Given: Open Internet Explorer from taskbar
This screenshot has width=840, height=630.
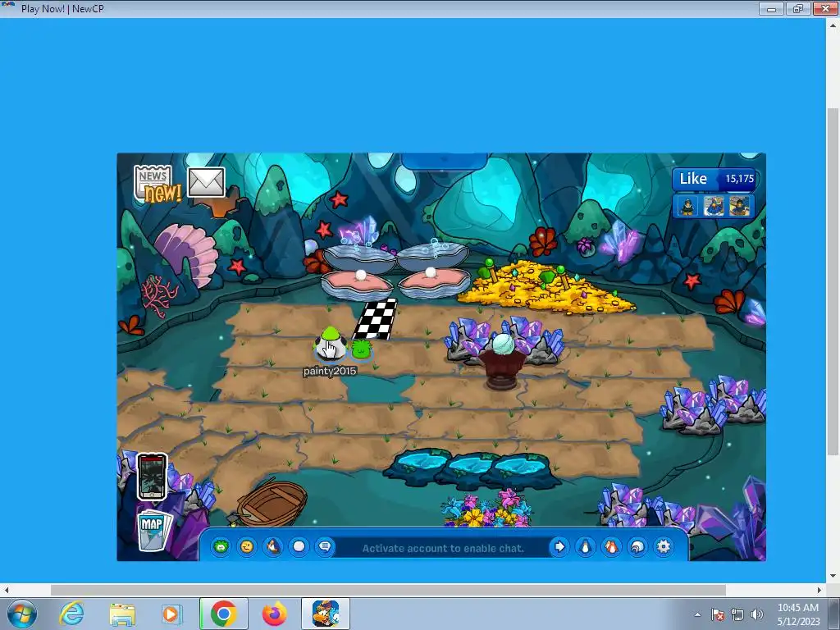Looking at the screenshot, I should pyautogui.click(x=72, y=614).
